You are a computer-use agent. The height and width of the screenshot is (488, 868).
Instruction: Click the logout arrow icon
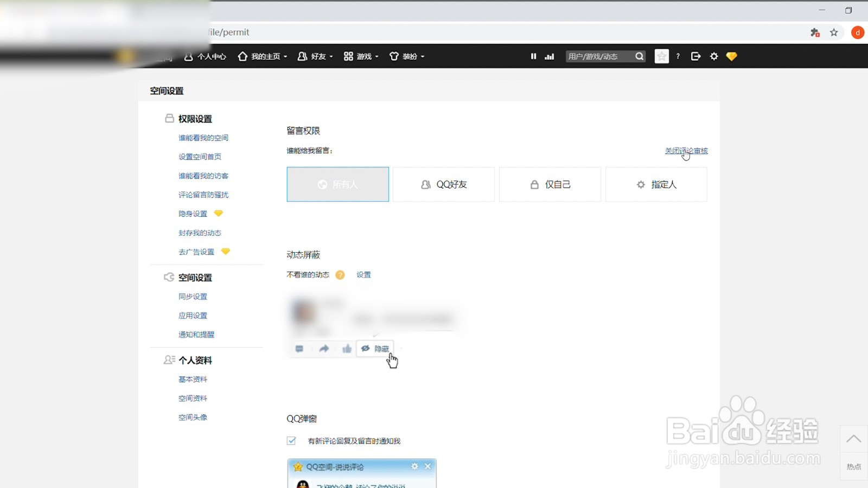[695, 56]
